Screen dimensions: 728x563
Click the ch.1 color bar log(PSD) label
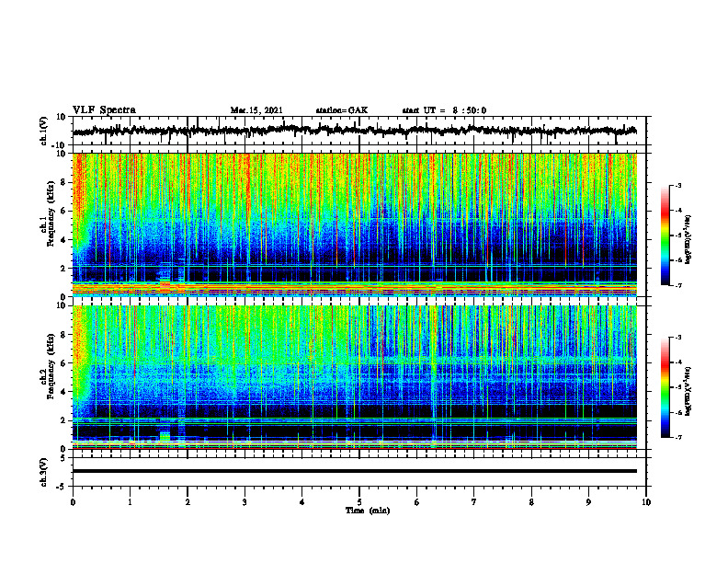click(x=688, y=240)
